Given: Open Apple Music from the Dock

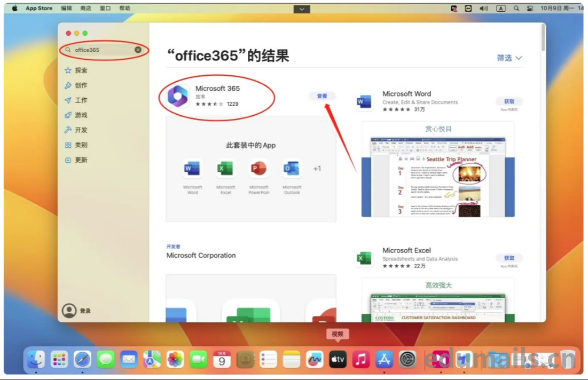Looking at the screenshot, I should (361, 359).
